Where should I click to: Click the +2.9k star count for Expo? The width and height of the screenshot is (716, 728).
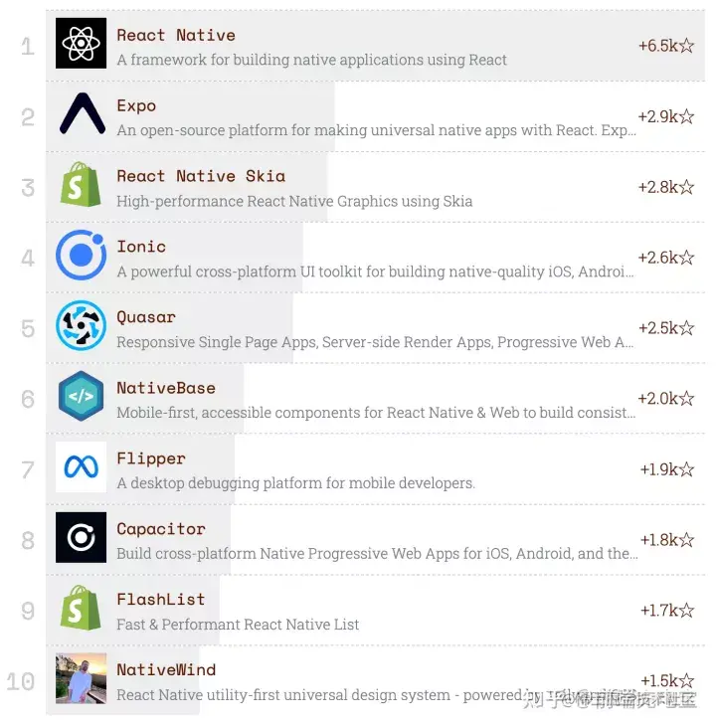(x=666, y=116)
